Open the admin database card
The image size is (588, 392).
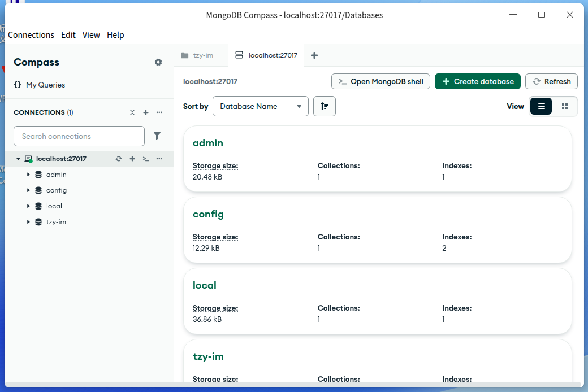point(377,159)
